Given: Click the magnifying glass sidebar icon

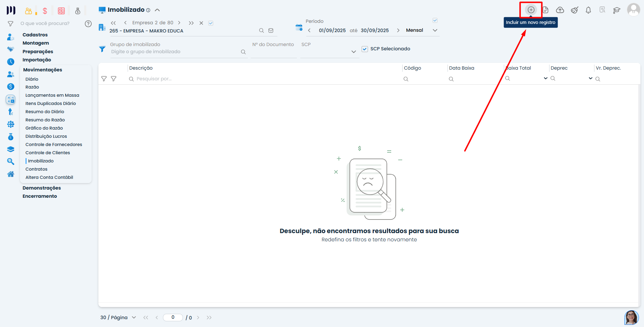Looking at the screenshot, I should (11, 162).
